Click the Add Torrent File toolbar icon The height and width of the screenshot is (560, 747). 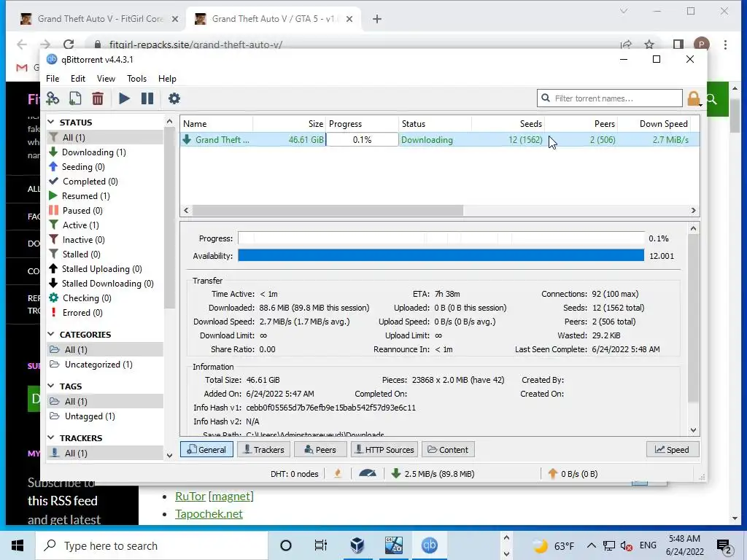coord(75,98)
